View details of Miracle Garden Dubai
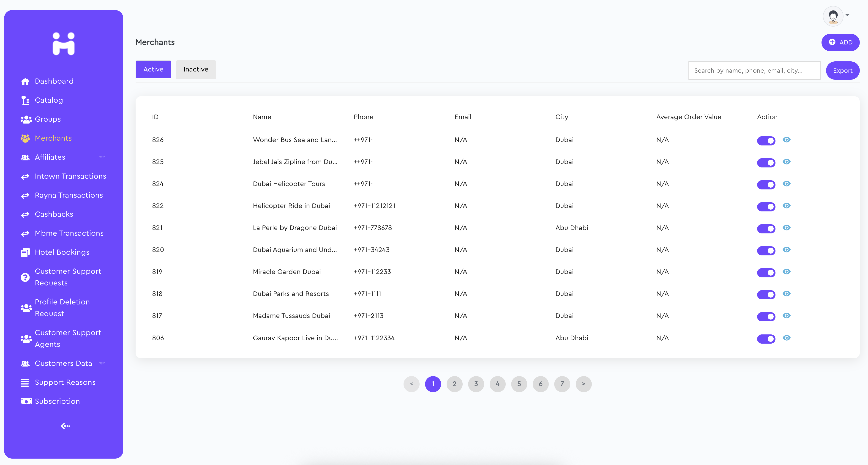This screenshot has height=465, width=868. point(786,272)
